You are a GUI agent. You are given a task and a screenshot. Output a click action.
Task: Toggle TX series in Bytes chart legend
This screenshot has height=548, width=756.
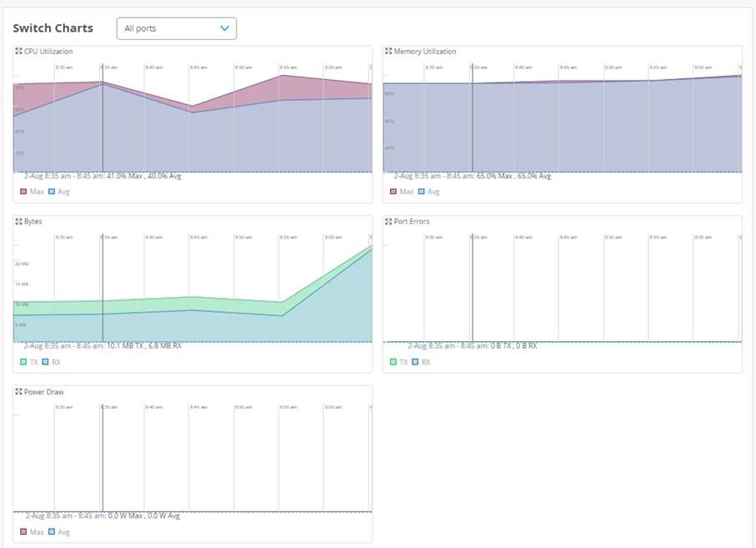28,362
